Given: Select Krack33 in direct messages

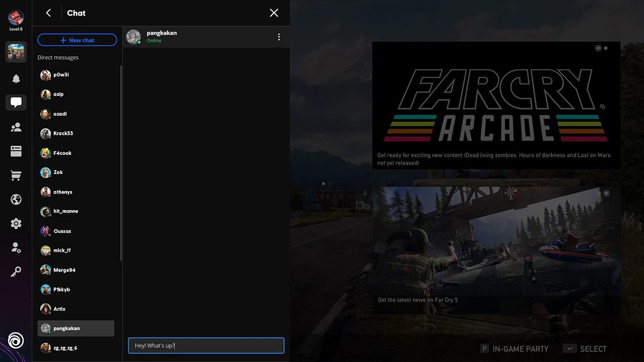Looking at the screenshot, I should (63, 134).
